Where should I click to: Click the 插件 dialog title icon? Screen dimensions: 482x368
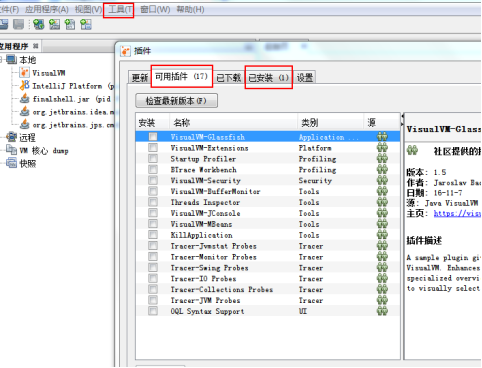(126, 51)
